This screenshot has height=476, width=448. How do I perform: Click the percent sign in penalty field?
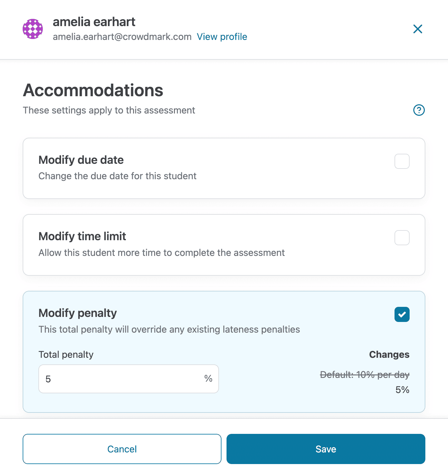point(208,379)
